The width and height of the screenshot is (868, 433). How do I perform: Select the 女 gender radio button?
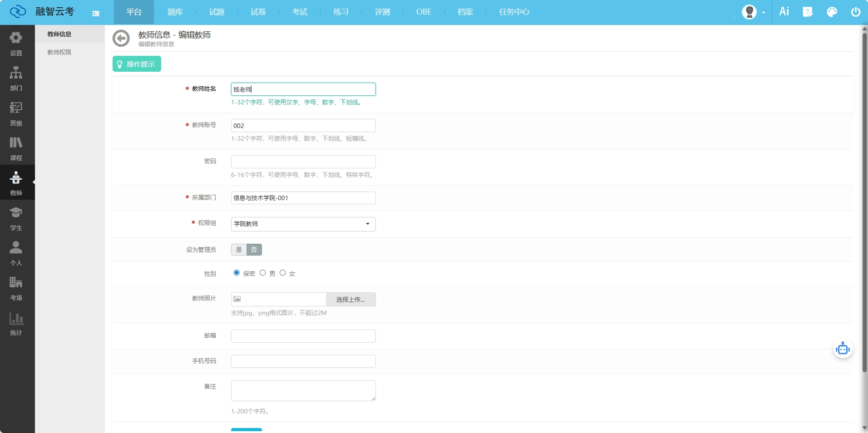click(x=283, y=273)
